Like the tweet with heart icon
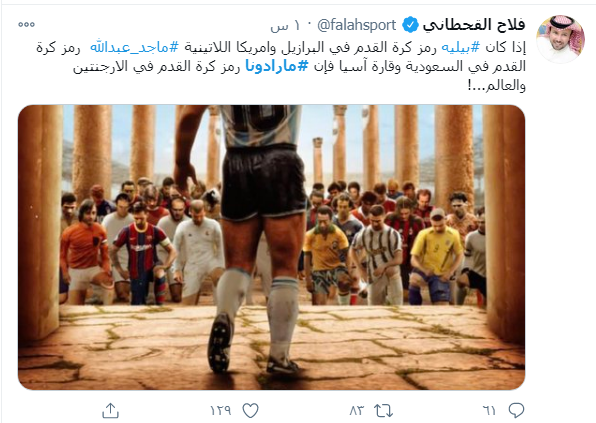The width and height of the screenshot is (596, 423). (250, 410)
